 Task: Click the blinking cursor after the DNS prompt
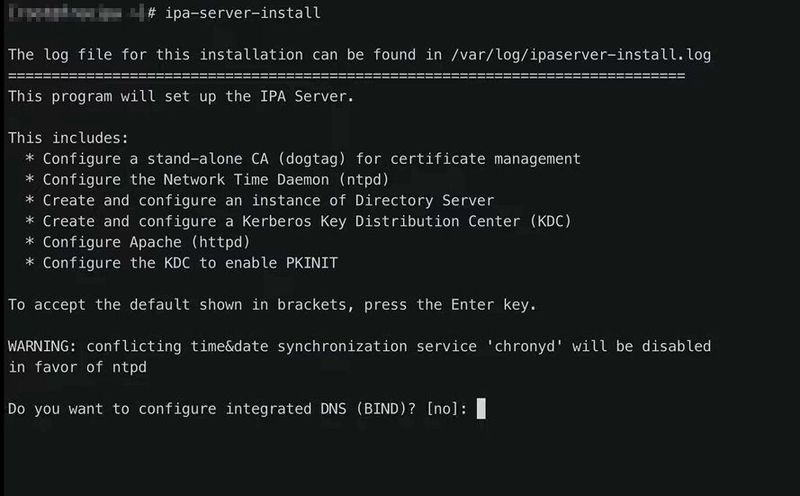(x=481, y=408)
